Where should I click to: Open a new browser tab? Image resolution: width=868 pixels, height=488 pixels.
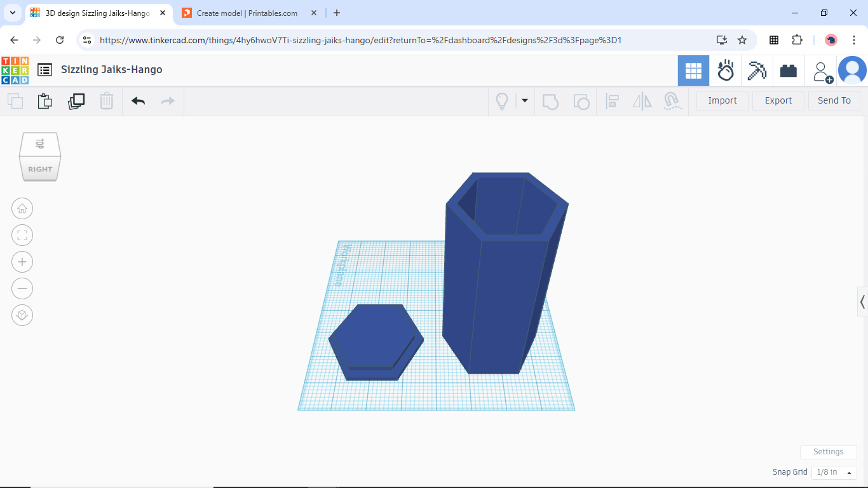pyautogui.click(x=337, y=13)
